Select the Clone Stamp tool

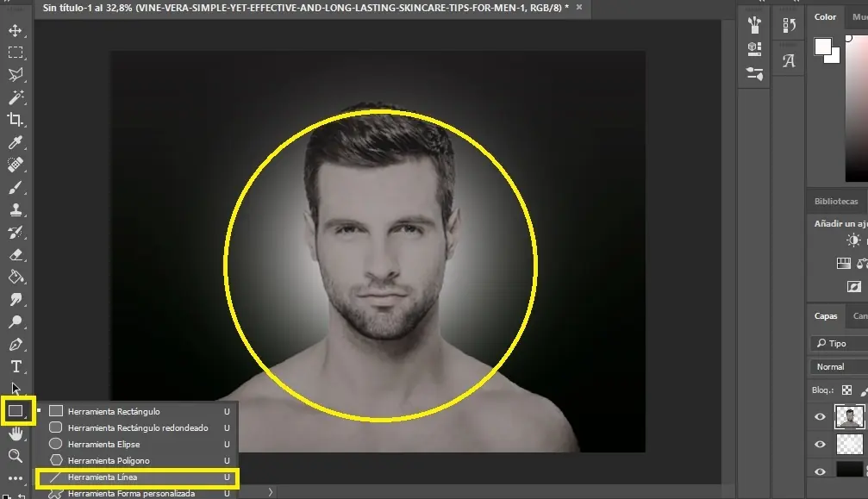pos(16,209)
